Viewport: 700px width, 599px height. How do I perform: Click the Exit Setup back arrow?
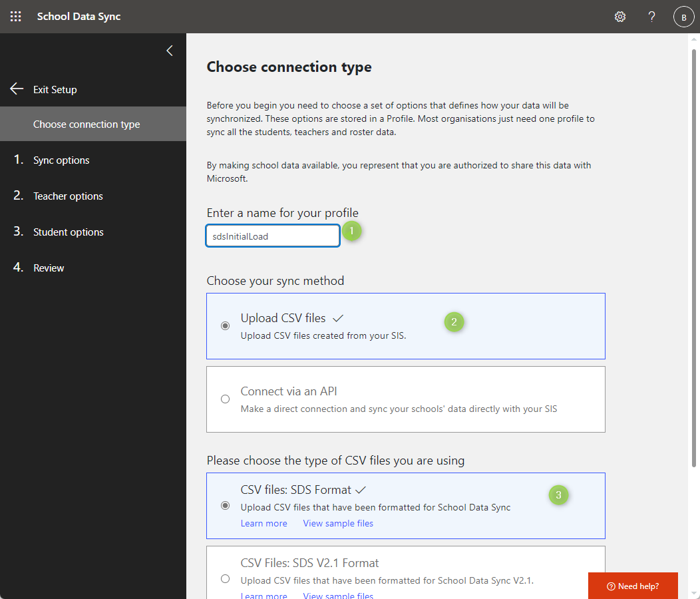coord(16,89)
